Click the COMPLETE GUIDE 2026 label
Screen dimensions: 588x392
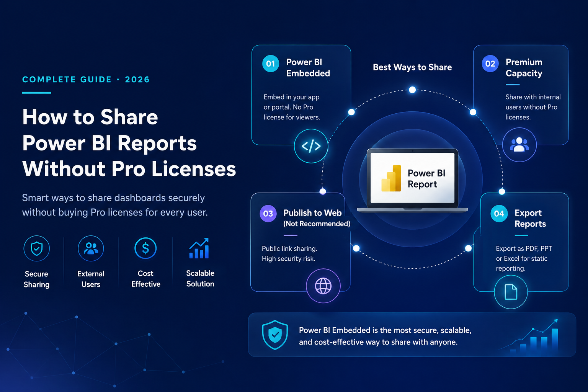click(86, 80)
